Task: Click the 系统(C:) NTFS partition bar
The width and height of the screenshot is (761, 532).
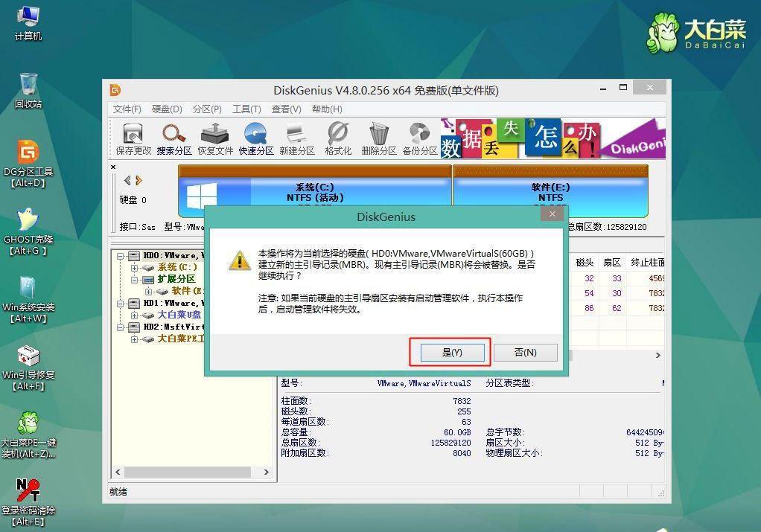Action: (315, 191)
